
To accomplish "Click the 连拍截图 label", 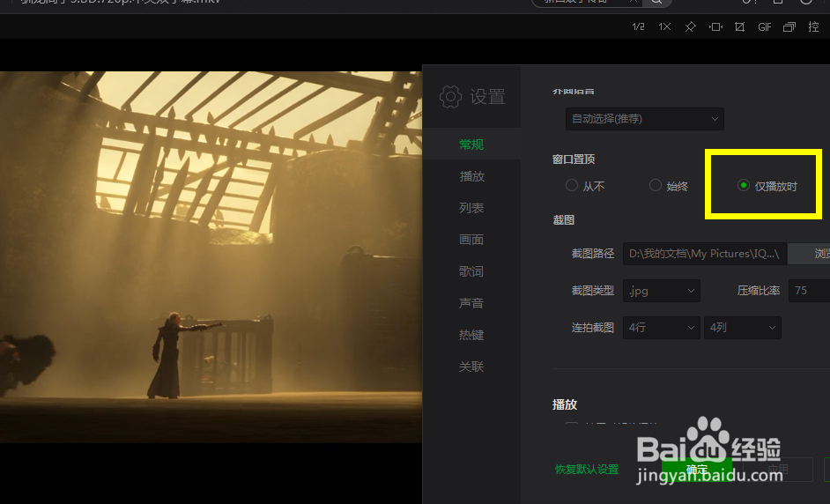I will point(593,328).
